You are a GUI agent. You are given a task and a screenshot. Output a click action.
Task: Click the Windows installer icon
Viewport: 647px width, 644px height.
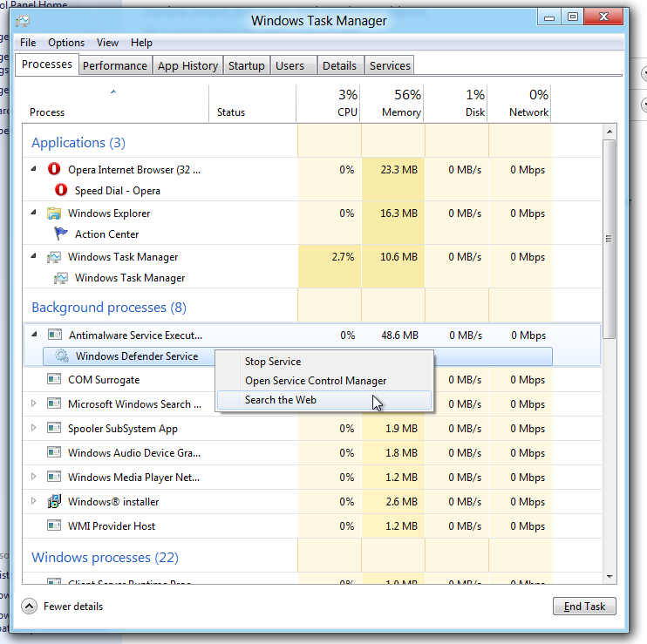click(x=54, y=501)
